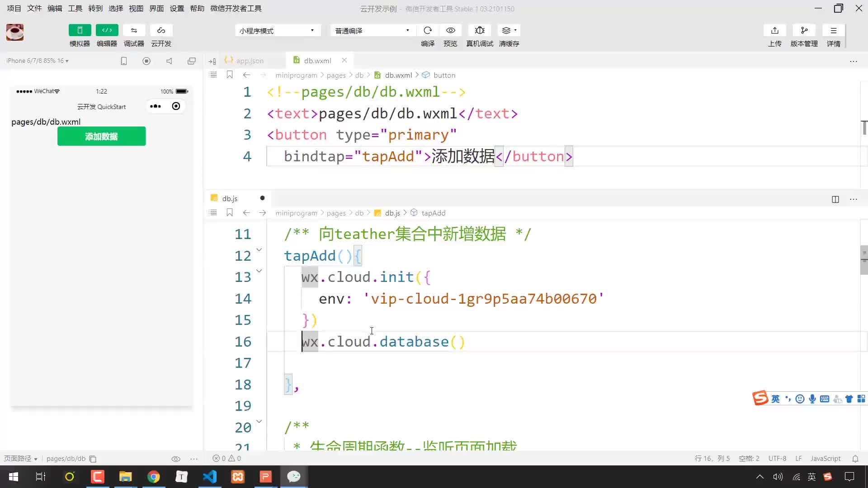Toggle the file tree sidebar icon
Viewport: 868px width, 488px height.
click(212, 61)
